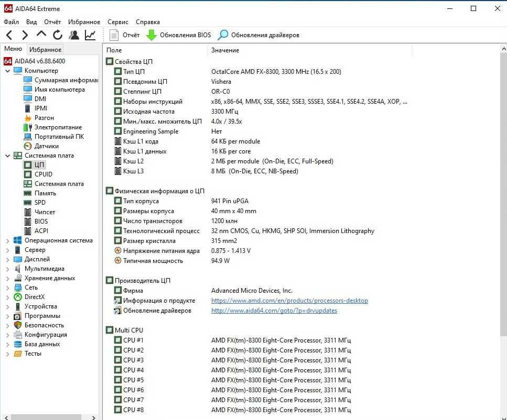Check for Обновления BIOS
Viewport: 507px width, 420px height.
click(x=178, y=35)
